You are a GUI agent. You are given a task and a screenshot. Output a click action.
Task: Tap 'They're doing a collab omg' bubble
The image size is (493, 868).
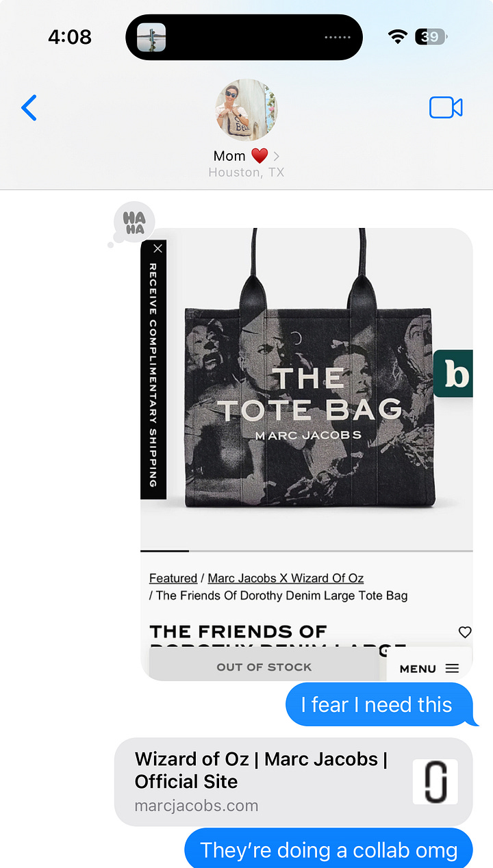coord(329,849)
